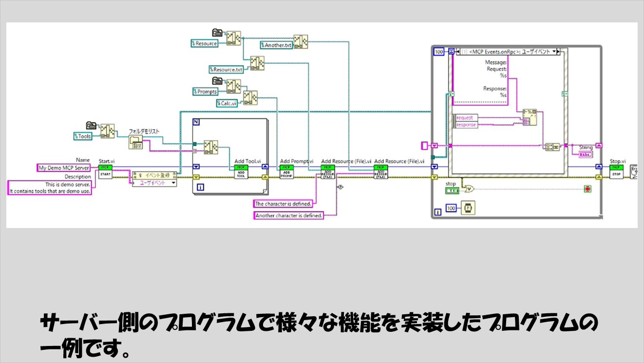The height and width of the screenshot is (363, 644).
Task: Click the red loop stop condition terminal
Action: (x=587, y=188)
